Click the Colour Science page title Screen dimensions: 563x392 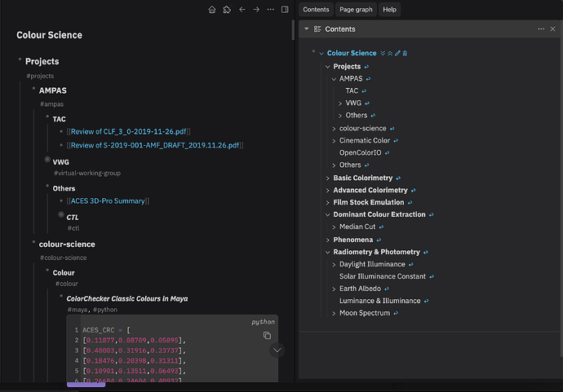tap(49, 35)
